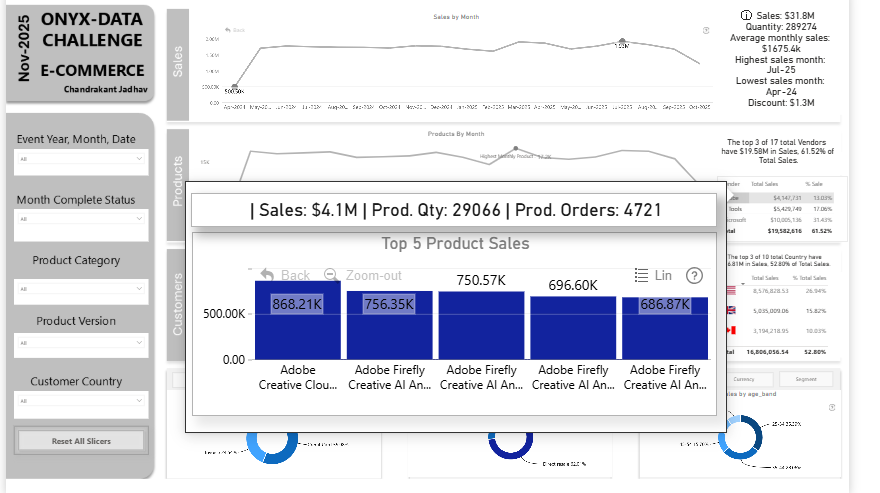Open the Product Category dropdown

82,291
